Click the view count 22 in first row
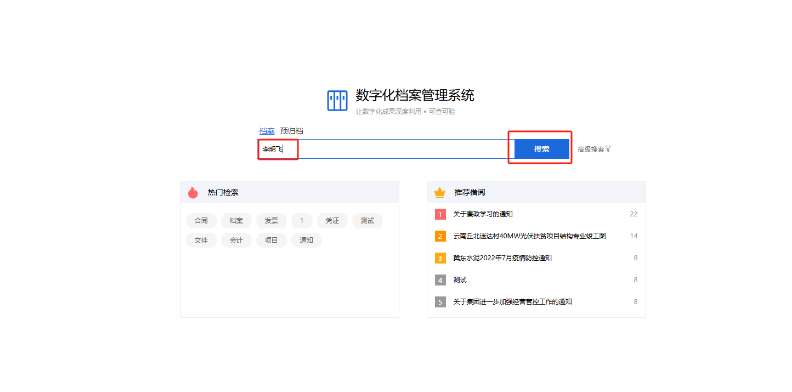Image resolution: width=792 pixels, height=392 pixels. pyautogui.click(x=633, y=214)
